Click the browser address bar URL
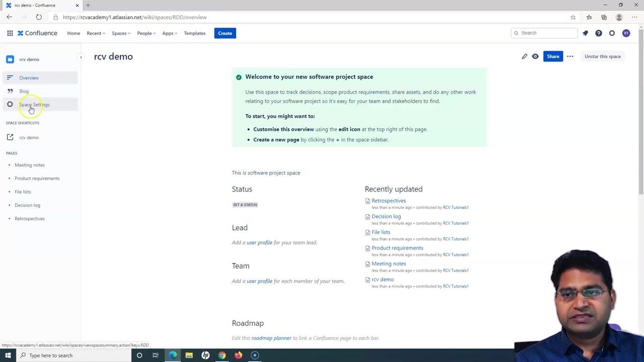Viewport: 644px width, 362px height. pos(135,17)
